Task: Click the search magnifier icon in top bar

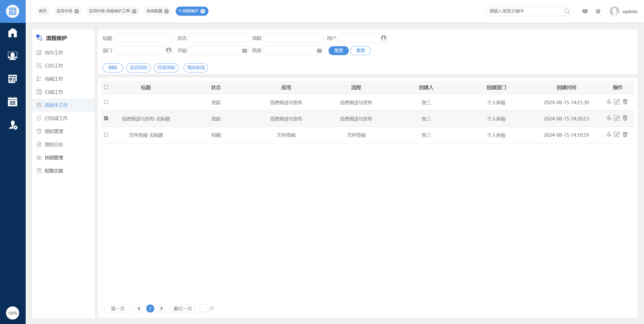Action: (x=567, y=11)
